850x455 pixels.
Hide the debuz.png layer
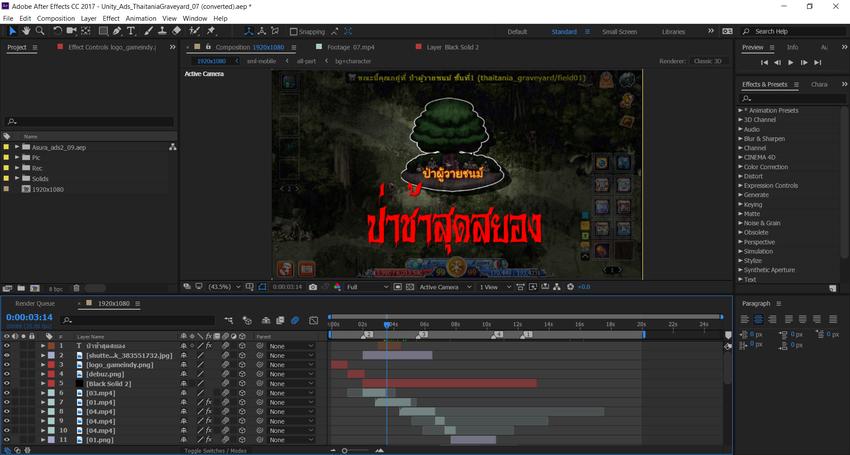point(7,374)
